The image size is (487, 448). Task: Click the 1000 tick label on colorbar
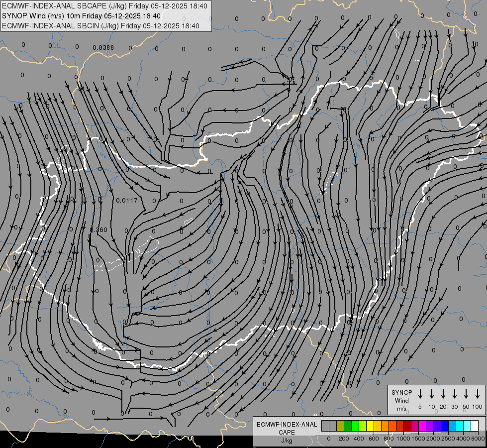click(403, 439)
